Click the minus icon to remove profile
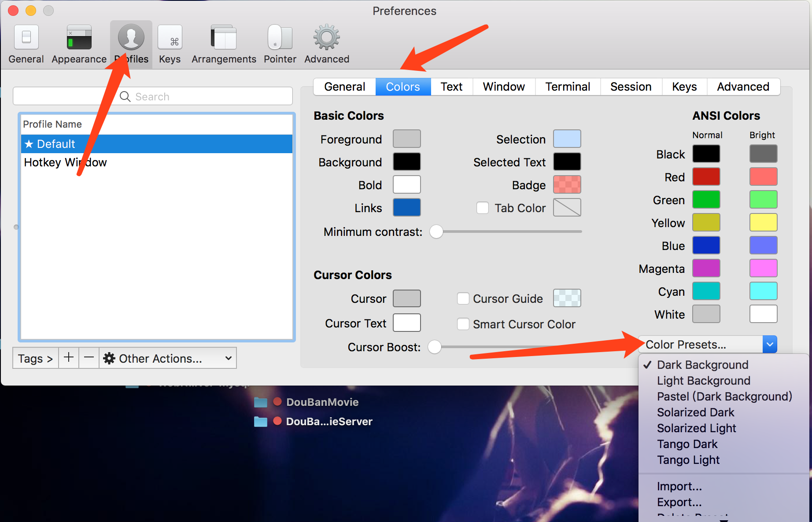Image resolution: width=812 pixels, height=522 pixels. click(x=89, y=358)
